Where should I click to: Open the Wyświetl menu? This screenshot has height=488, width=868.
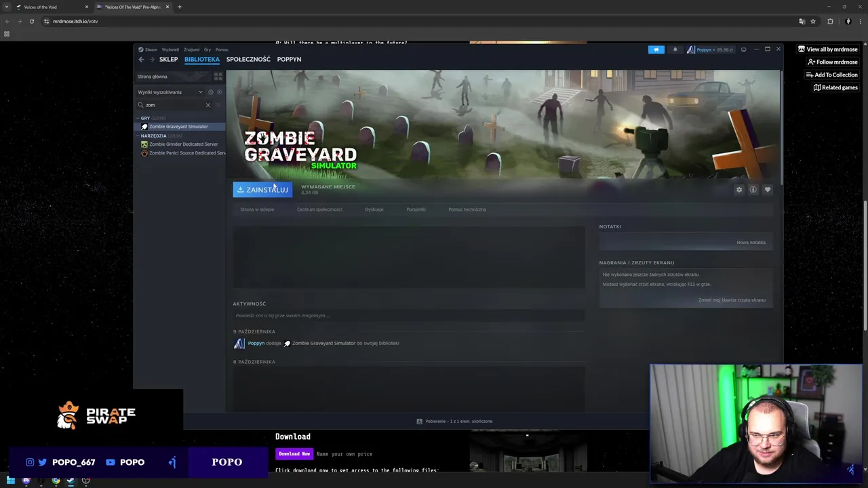click(x=170, y=49)
